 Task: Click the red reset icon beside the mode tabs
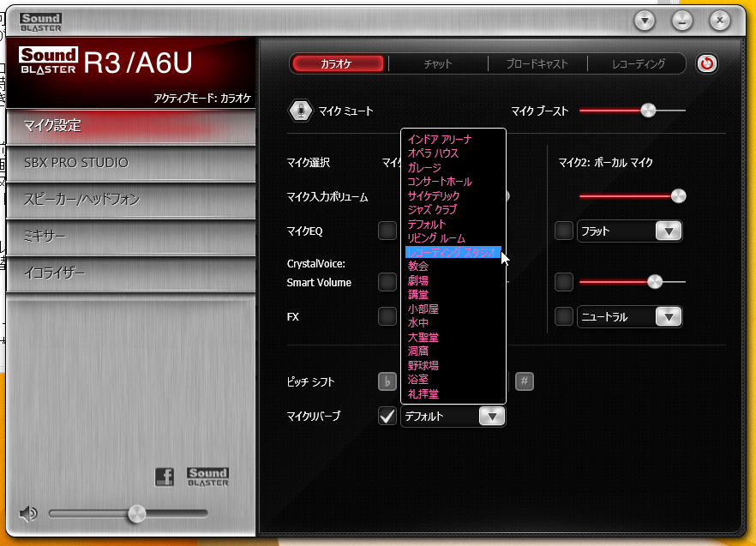coord(707,63)
